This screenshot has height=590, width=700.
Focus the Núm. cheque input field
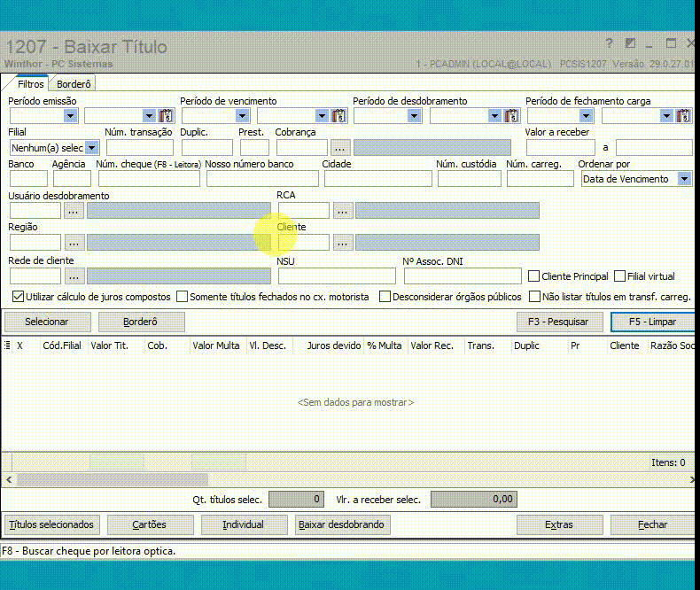(149, 179)
